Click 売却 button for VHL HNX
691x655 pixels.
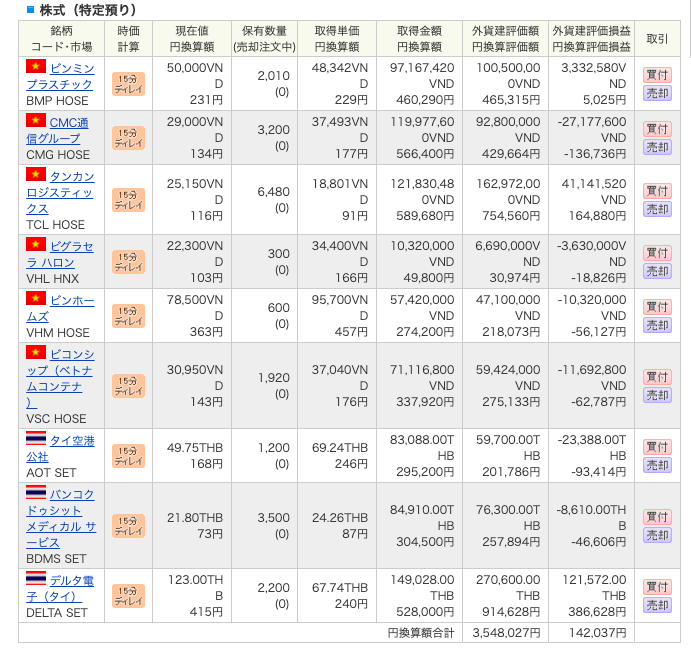(x=657, y=271)
